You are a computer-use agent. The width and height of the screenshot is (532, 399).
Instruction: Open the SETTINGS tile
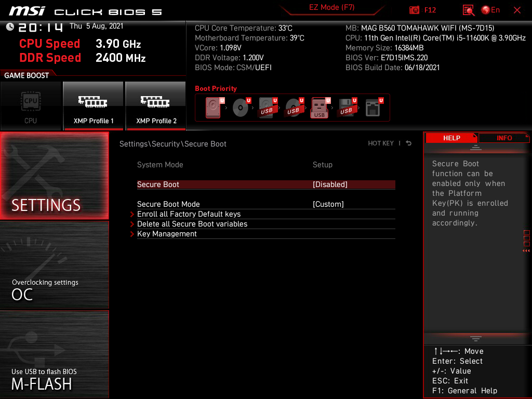pyautogui.click(x=54, y=176)
